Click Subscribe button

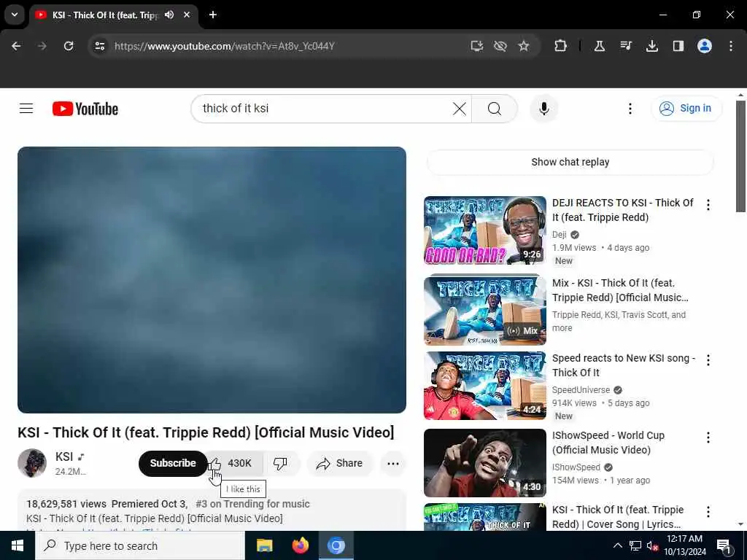(x=173, y=463)
